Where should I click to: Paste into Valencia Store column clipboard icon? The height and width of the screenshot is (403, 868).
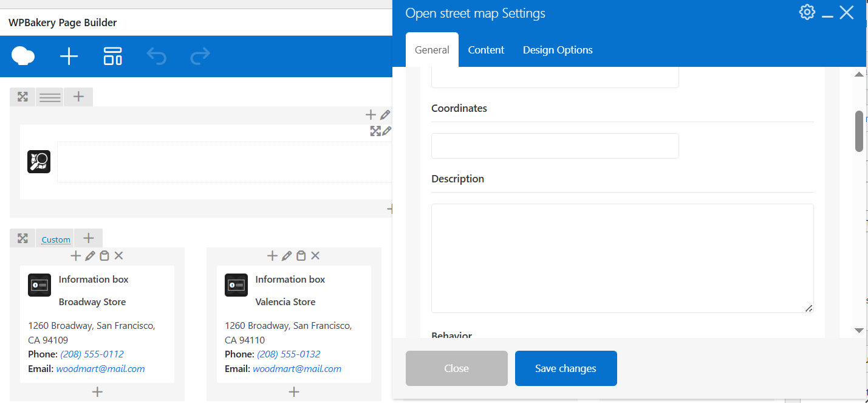click(301, 256)
